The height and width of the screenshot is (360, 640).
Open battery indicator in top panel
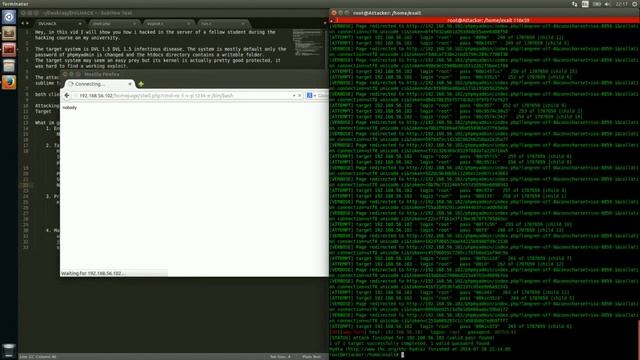pos(597,4)
